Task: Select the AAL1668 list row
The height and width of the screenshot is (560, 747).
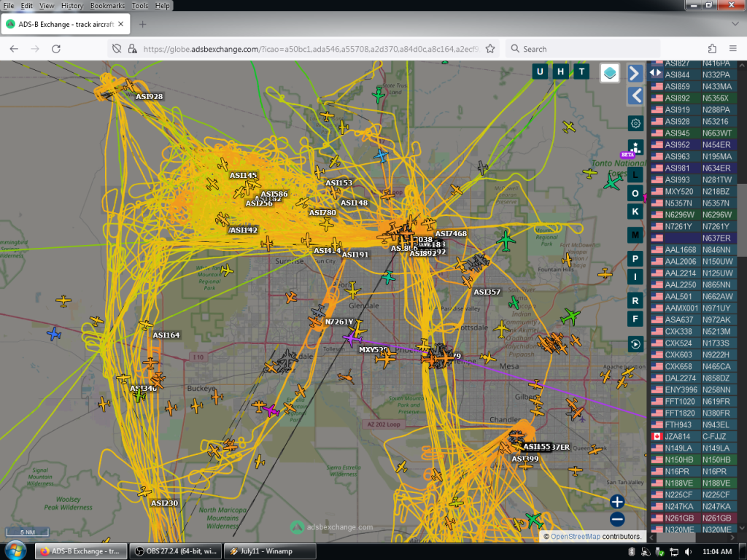Action: 693,249
